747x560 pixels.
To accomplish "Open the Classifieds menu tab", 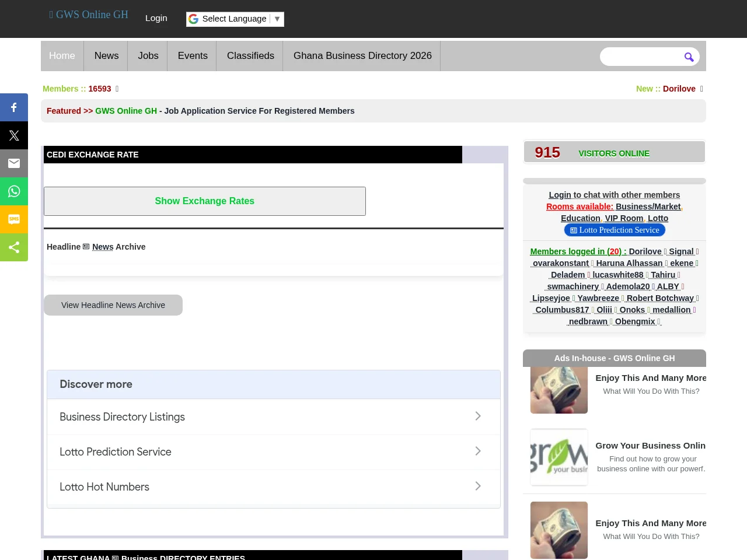I will tap(250, 56).
